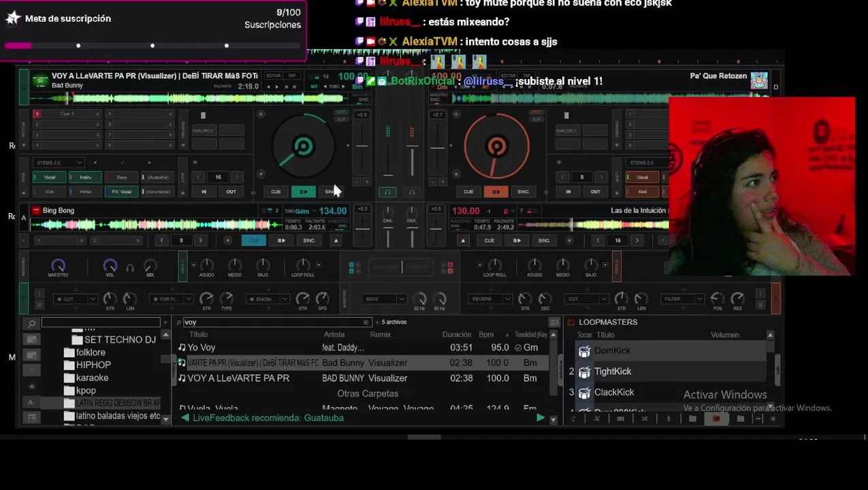Screen dimensions: 868x490
Task: Open the SET TECHNO DJ folder
Action: (x=120, y=340)
